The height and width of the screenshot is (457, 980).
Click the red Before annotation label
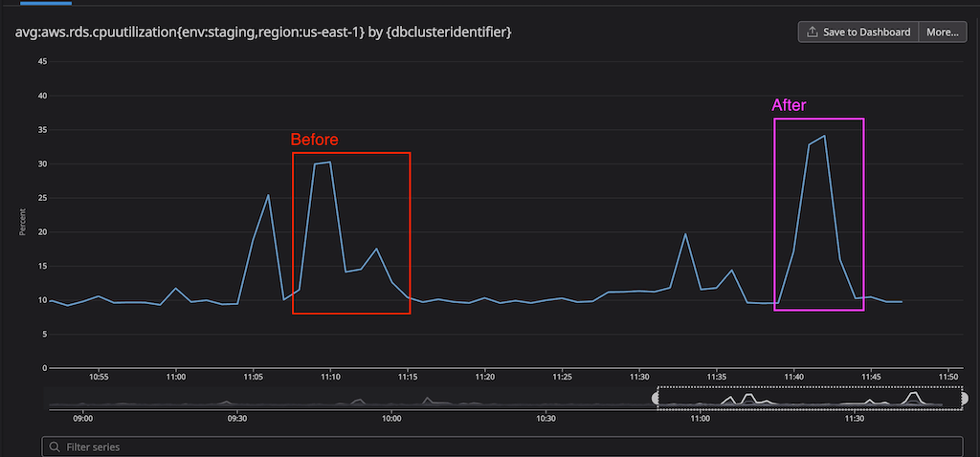[314, 140]
